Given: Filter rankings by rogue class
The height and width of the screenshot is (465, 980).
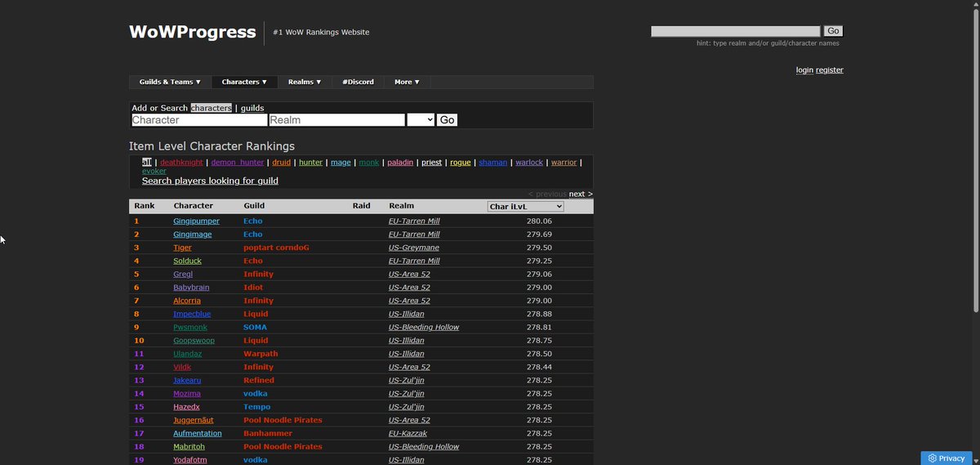Looking at the screenshot, I should [461, 163].
